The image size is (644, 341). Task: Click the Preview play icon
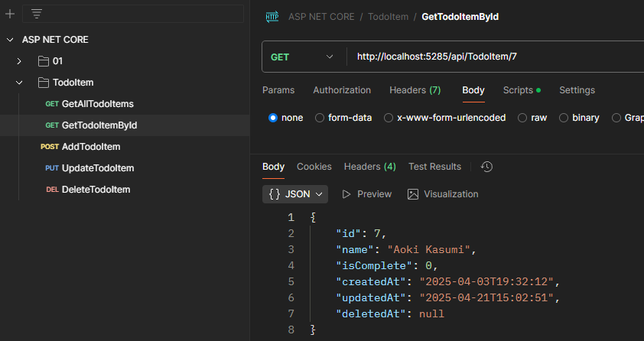(x=346, y=194)
